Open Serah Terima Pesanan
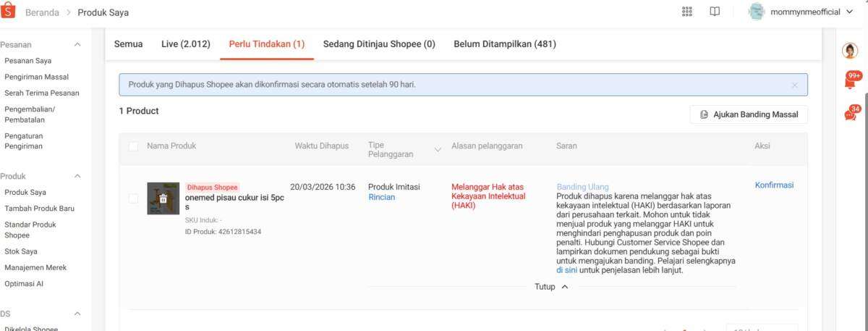The image size is (868, 331). click(42, 93)
